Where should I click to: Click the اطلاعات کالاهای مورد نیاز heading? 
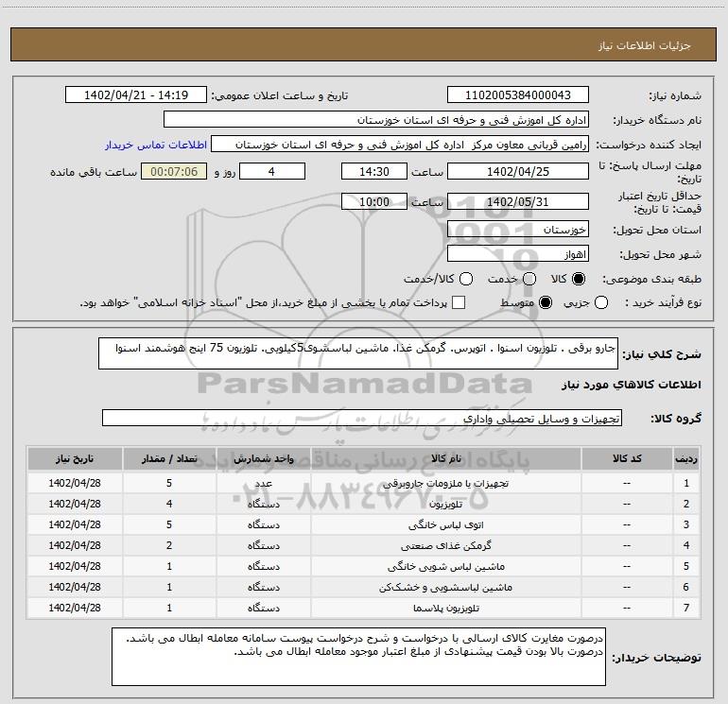point(631,385)
